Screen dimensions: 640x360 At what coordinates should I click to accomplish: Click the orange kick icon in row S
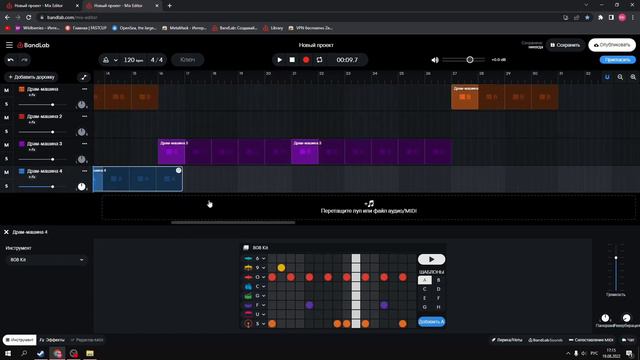point(248,324)
